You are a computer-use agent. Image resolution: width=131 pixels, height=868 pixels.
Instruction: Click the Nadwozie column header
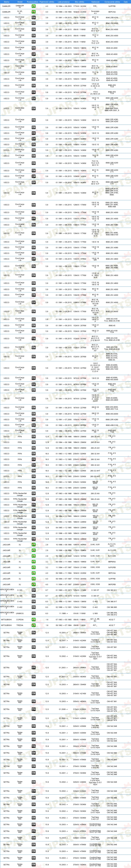95,2
